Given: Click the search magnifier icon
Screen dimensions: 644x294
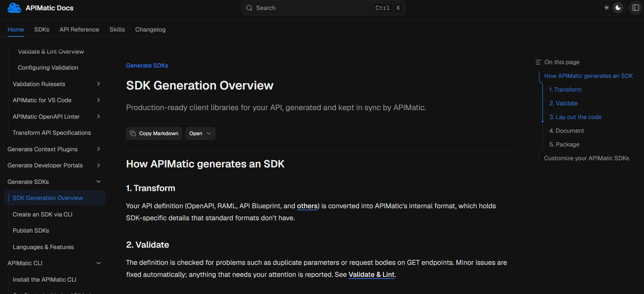Looking at the screenshot, I should [249, 8].
